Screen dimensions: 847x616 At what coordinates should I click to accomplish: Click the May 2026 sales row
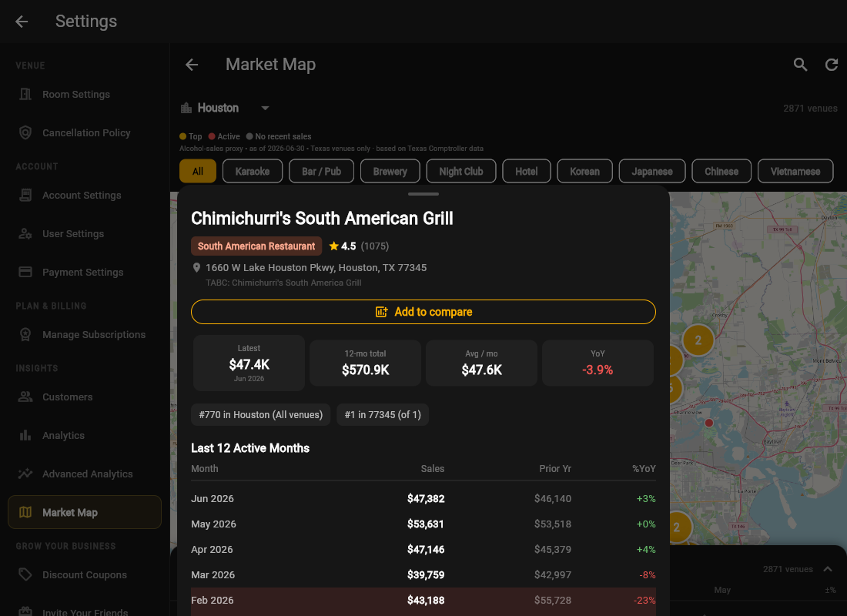pyautogui.click(x=423, y=524)
